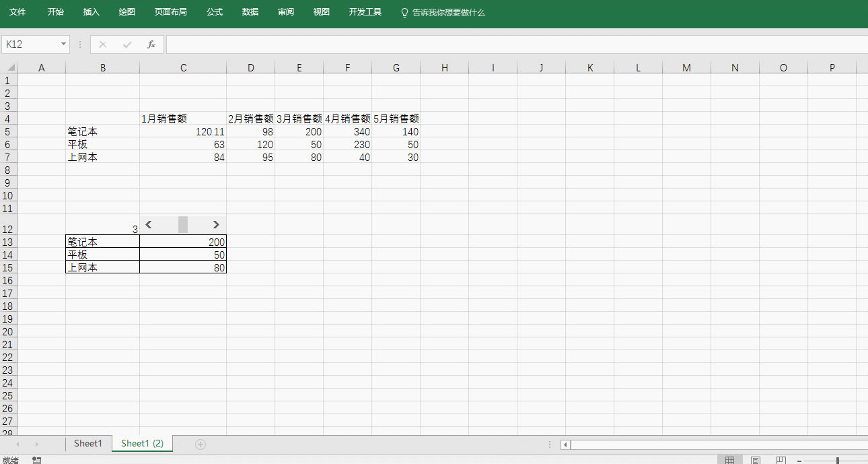Click the scroll bar control right arrow
Image resolution: width=868 pixels, height=464 pixels.
pyautogui.click(x=216, y=225)
